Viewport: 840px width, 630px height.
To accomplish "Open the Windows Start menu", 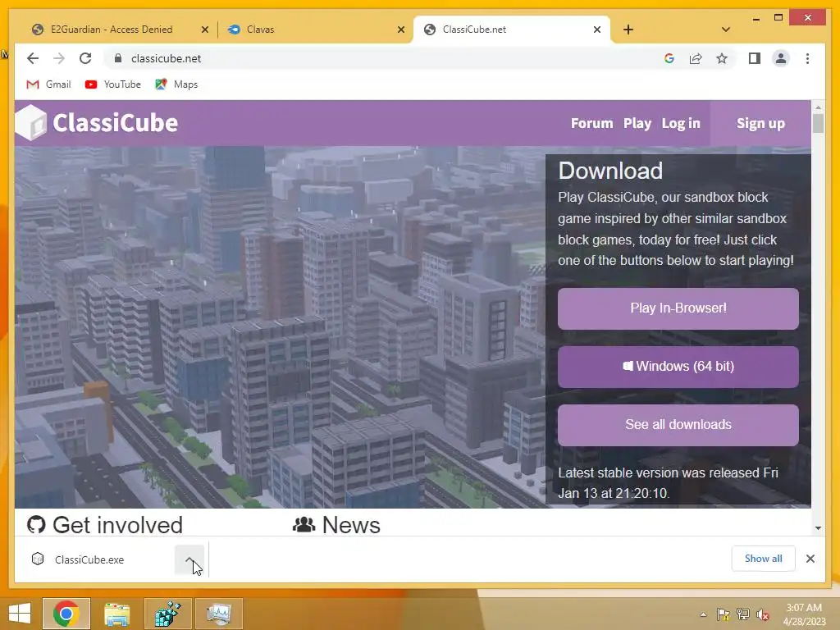I will tap(20, 614).
